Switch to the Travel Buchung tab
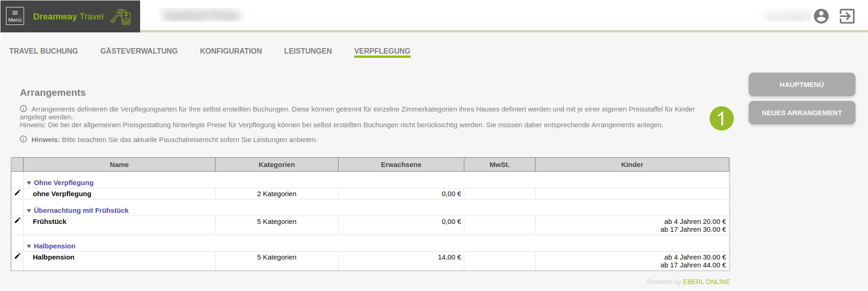 click(x=43, y=51)
